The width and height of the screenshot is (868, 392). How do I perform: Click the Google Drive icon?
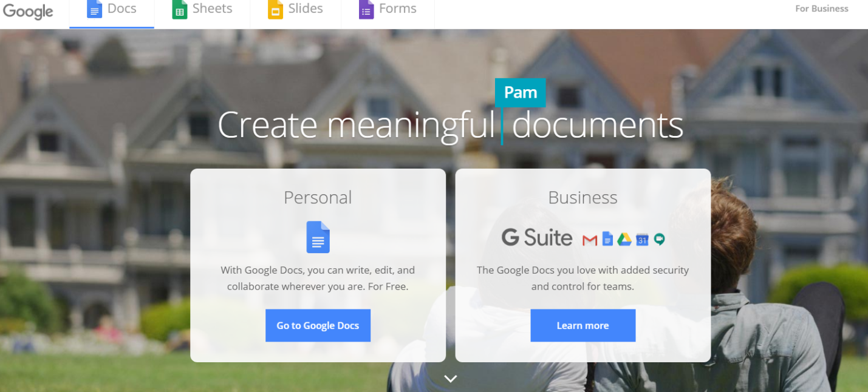(624, 240)
